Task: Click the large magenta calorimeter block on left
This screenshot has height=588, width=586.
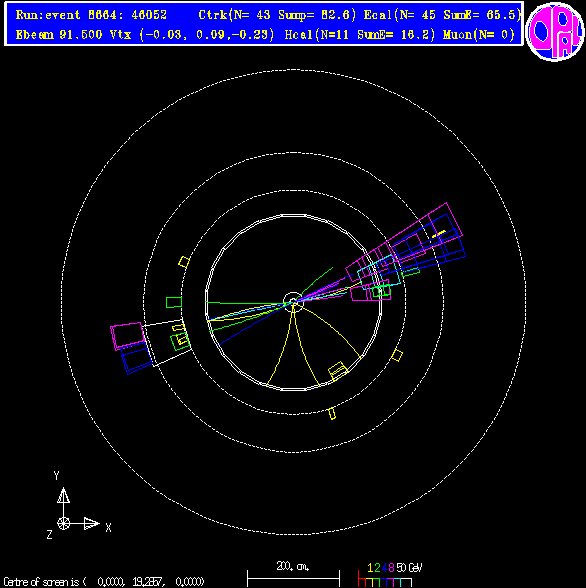Action: click(127, 336)
